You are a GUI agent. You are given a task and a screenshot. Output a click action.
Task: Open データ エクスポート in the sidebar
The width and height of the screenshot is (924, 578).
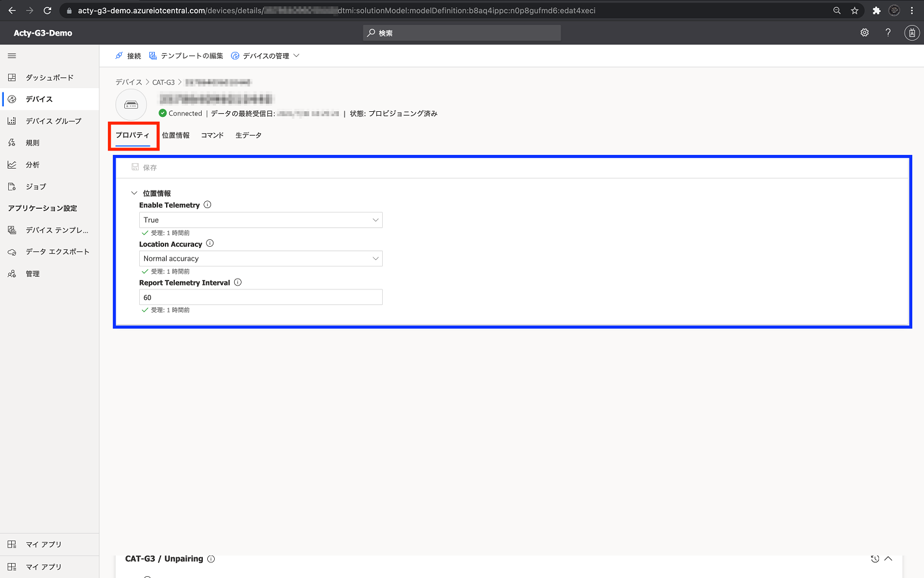(x=49, y=252)
